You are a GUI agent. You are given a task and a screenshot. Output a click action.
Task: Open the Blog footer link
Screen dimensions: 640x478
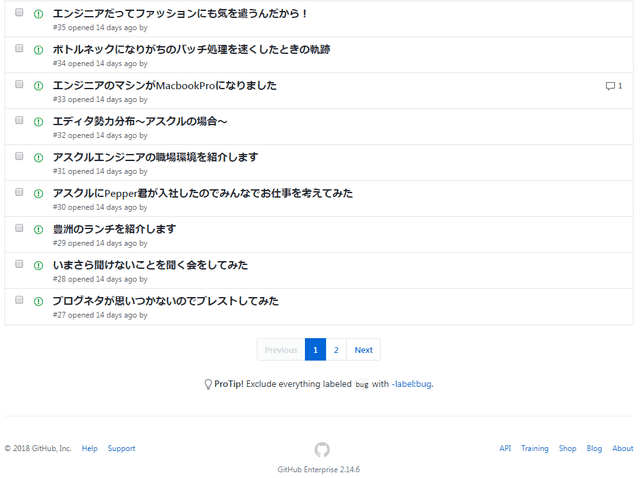coord(594,449)
